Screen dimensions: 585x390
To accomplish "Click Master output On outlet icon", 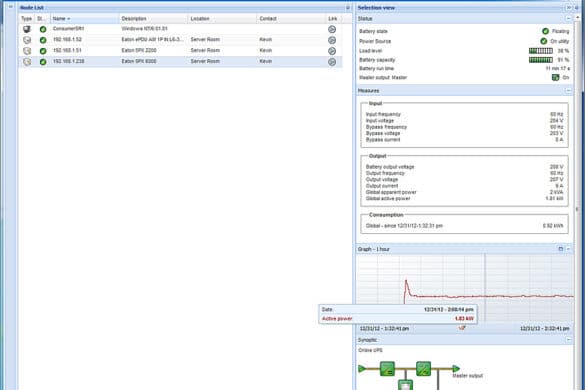I will pyautogui.click(x=555, y=77).
